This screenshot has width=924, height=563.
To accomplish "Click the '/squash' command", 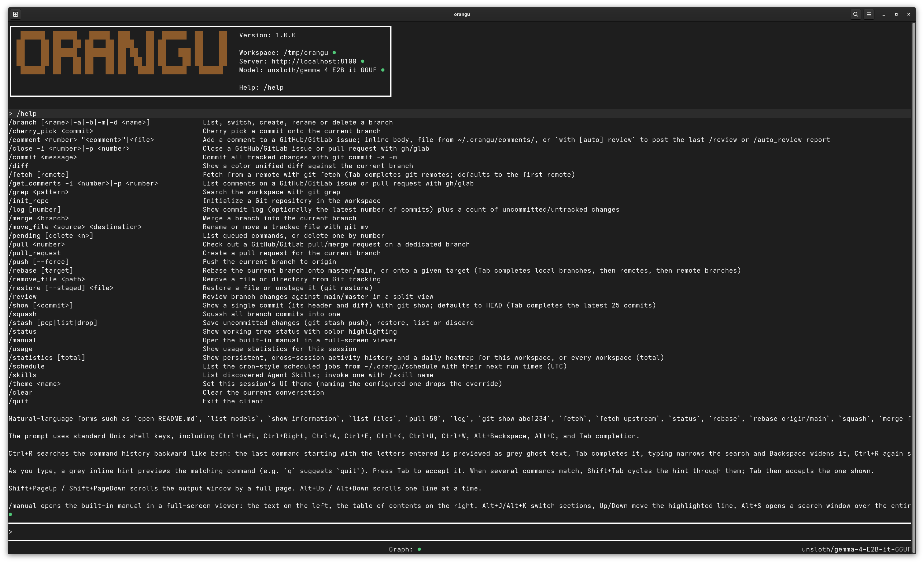I will (22, 314).
